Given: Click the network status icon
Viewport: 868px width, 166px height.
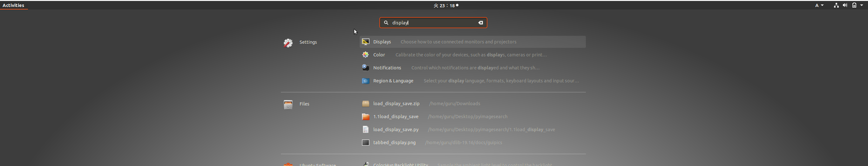Looking at the screenshot, I should (836, 5).
